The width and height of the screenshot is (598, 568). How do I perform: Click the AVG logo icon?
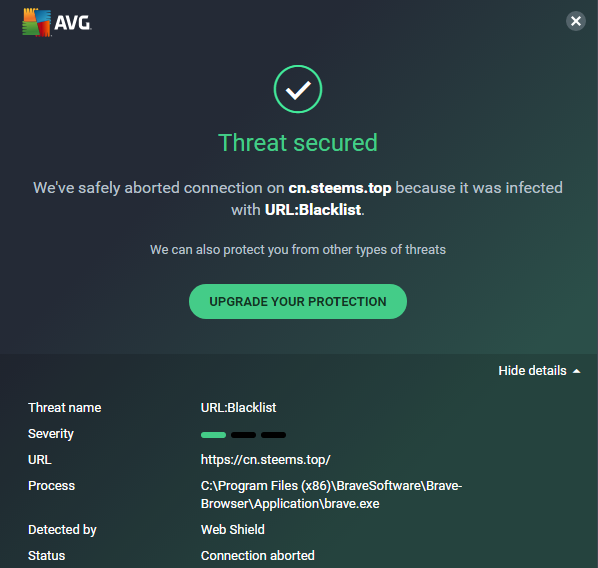pos(37,23)
